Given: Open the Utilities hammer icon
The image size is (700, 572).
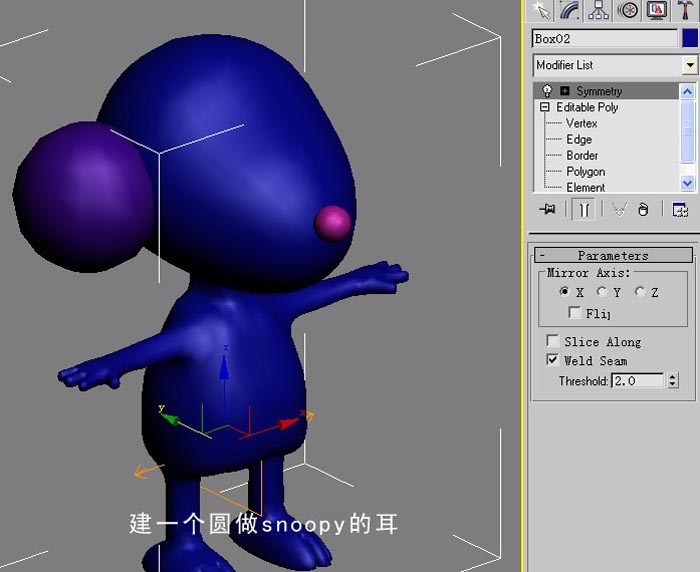Looking at the screenshot, I should point(685,10).
